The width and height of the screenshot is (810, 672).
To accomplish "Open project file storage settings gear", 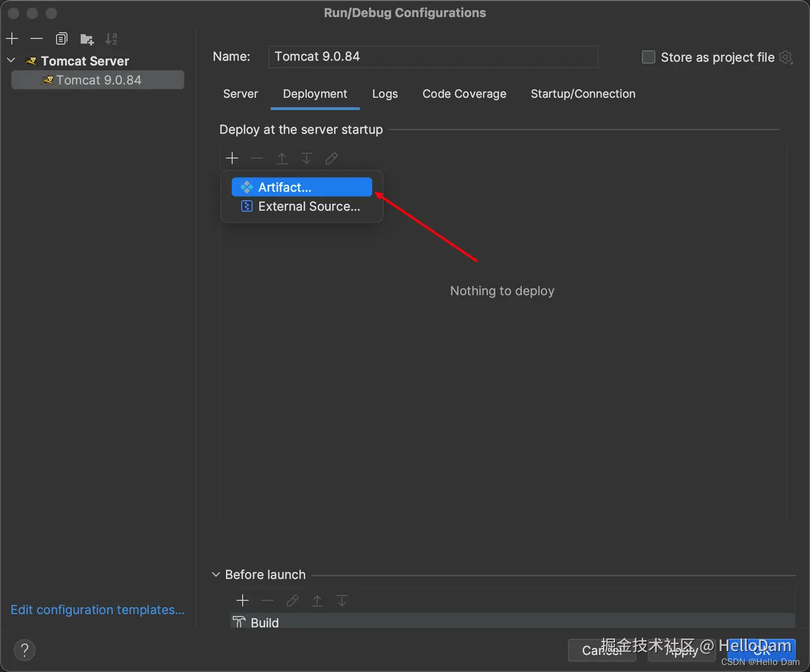I will point(786,57).
